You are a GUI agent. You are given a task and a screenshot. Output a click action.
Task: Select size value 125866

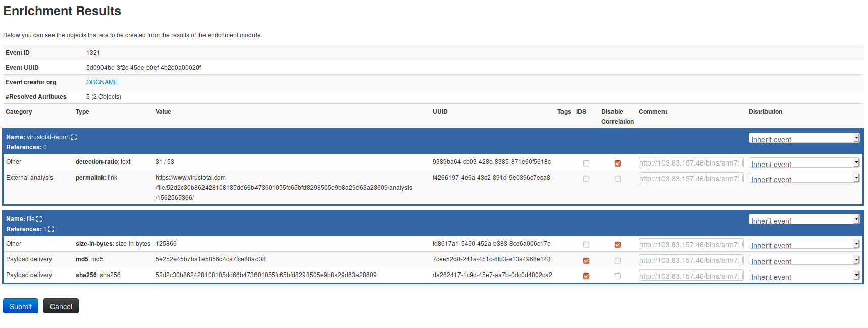tap(166, 244)
